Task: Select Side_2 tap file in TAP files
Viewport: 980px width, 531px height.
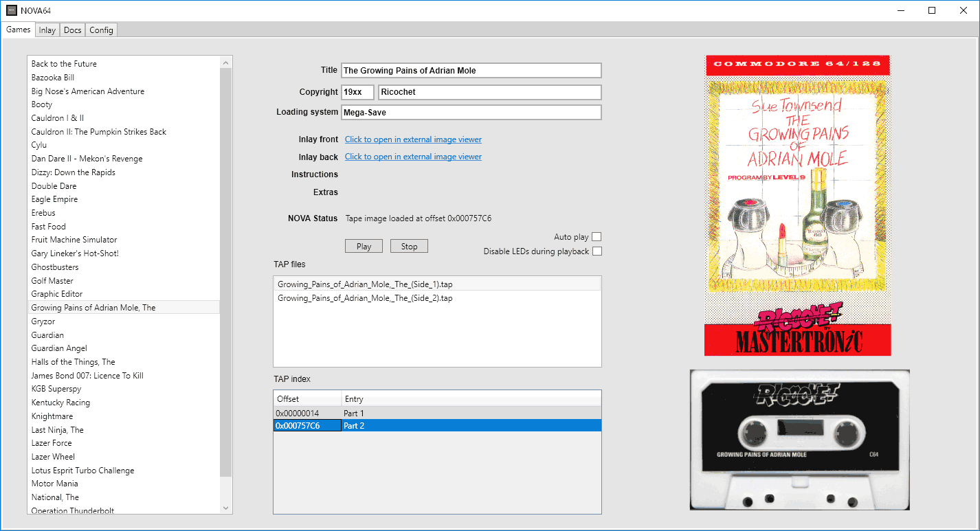Action: [437, 298]
